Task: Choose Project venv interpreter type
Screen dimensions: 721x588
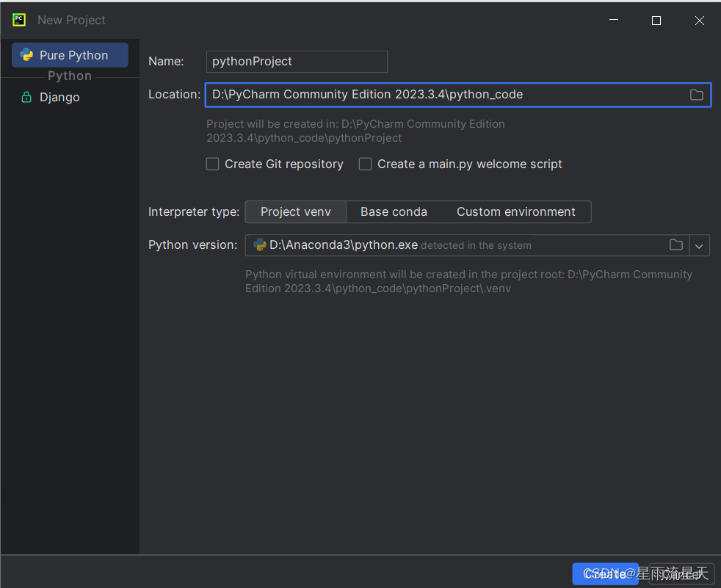Action: (x=296, y=212)
